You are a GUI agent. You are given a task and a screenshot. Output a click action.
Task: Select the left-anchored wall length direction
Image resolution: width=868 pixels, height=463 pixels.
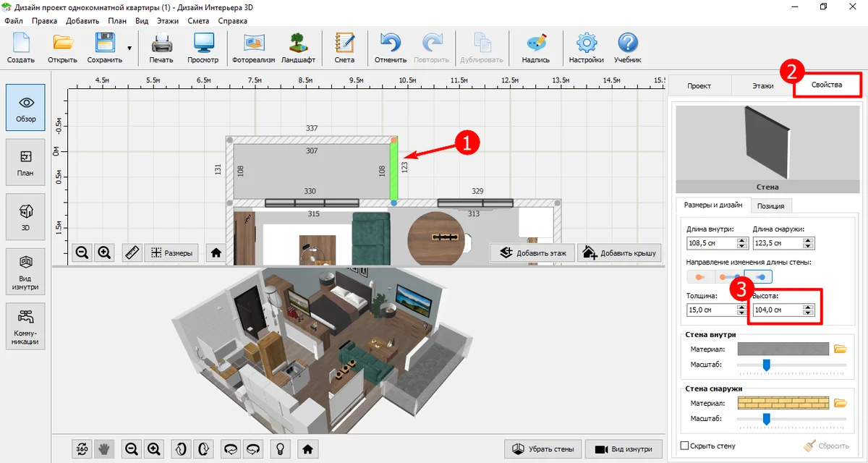699,276
